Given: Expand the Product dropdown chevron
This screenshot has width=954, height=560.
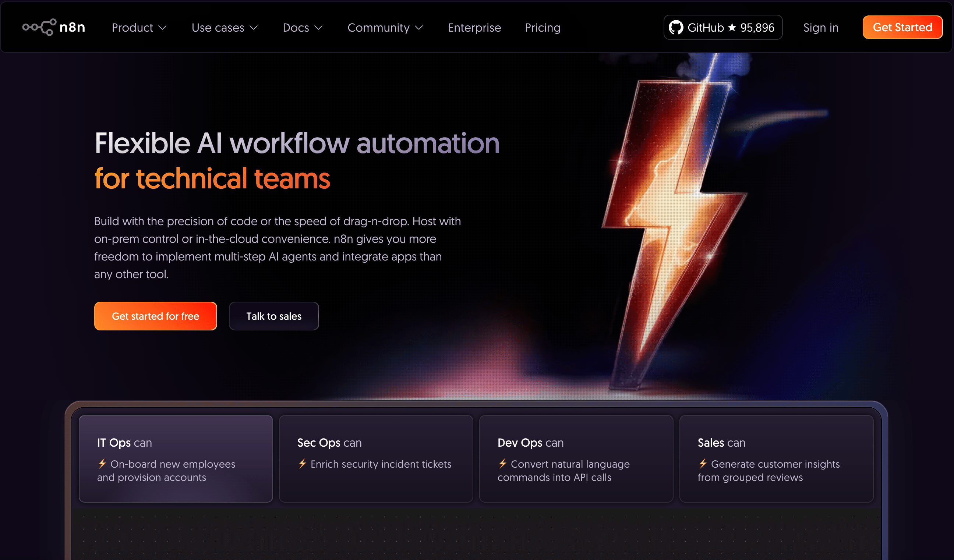Looking at the screenshot, I should point(162,28).
